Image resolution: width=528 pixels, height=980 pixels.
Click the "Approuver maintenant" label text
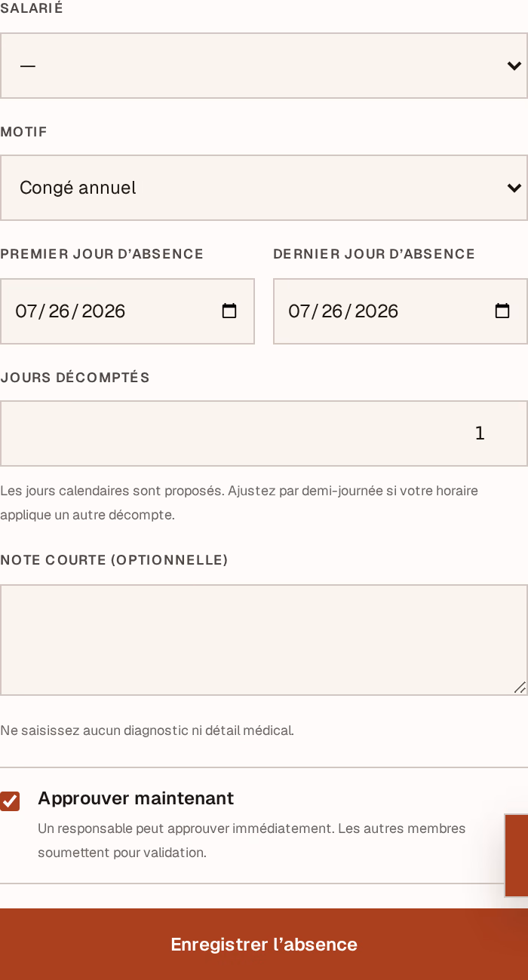[136, 798]
